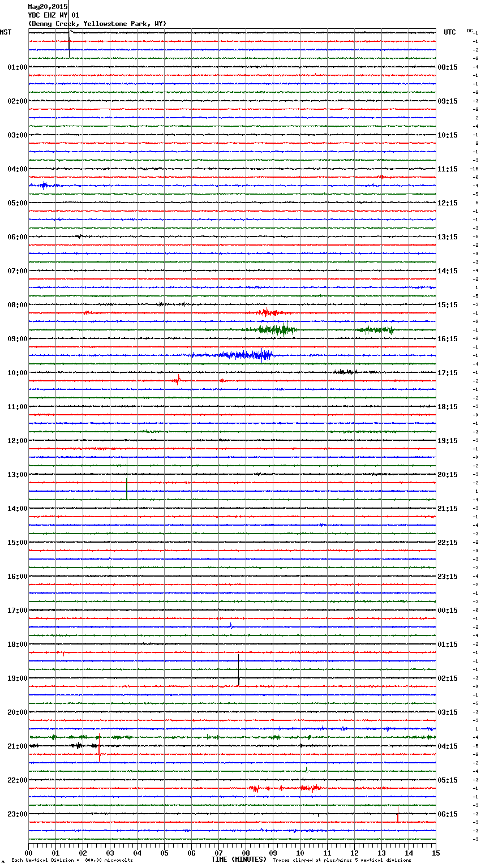Click the MST time zone header
This screenshot has width=481, height=868.
(x=6, y=32)
